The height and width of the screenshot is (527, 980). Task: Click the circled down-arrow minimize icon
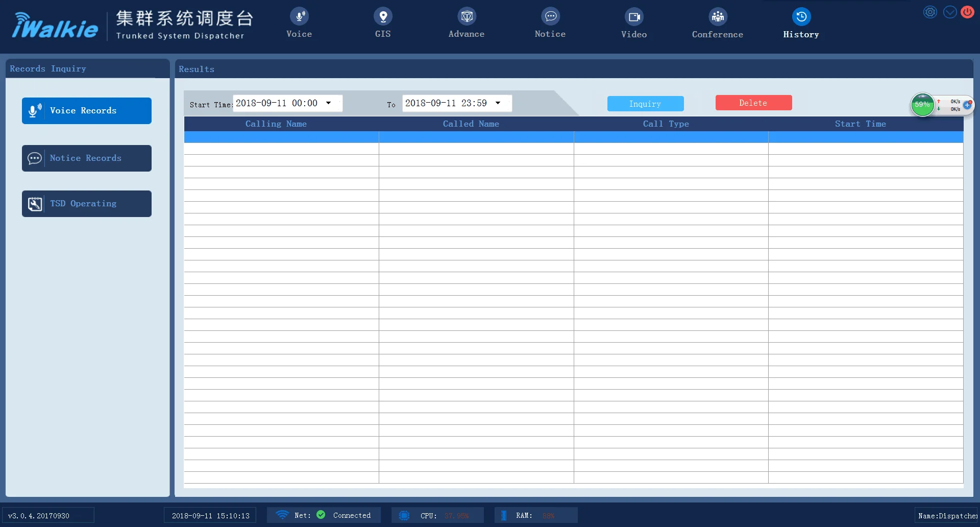tap(949, 12)
